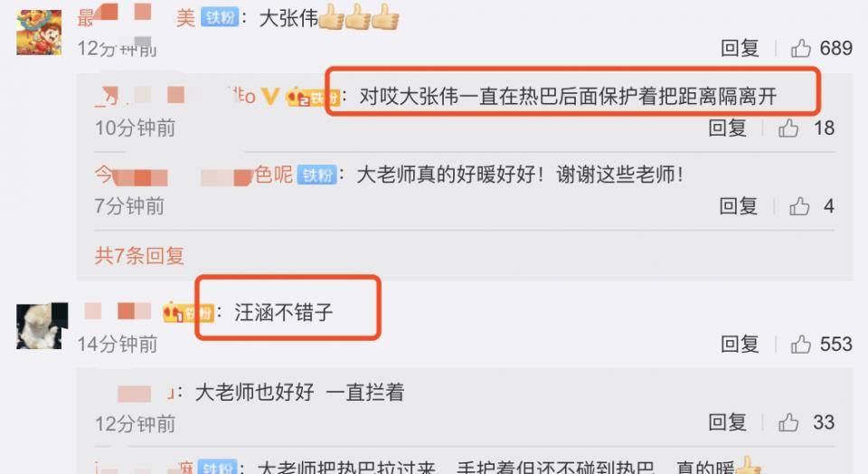Image resolution: width=868 pixels, height=474 pixels.
Task: Open the cartoon avatar of the first commenter
Action: tap(39, 33)
